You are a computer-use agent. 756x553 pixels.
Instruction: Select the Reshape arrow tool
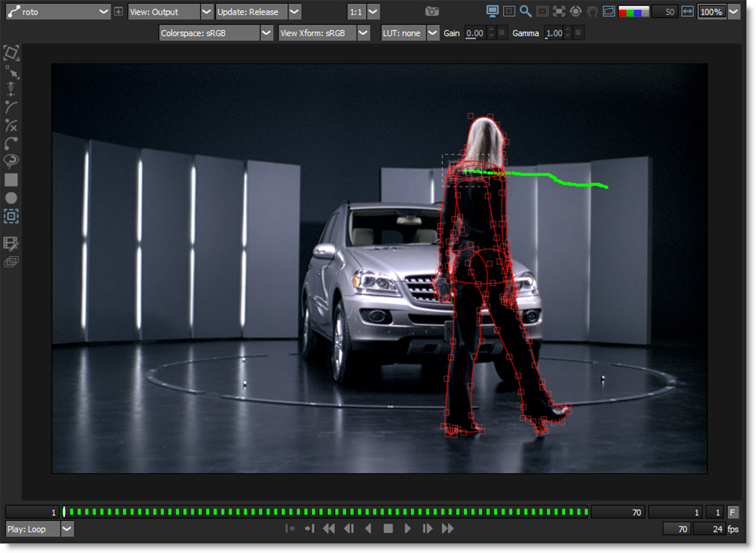tap(12, 72)
